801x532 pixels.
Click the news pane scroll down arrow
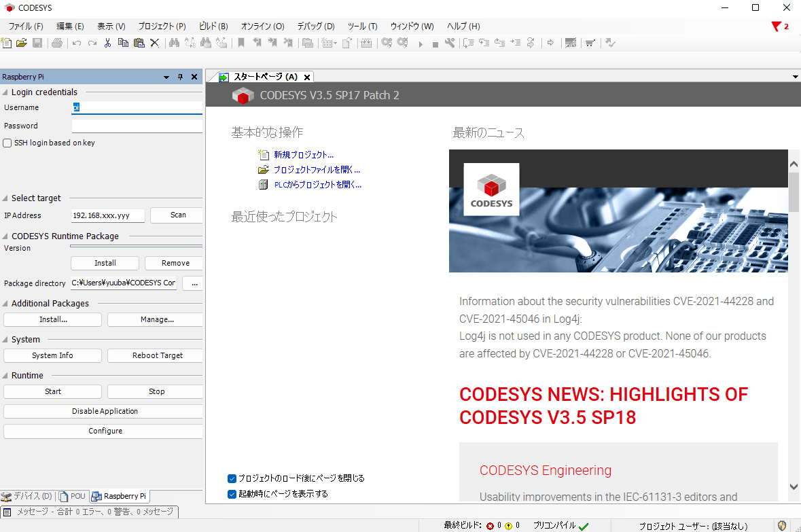(794, 487)
